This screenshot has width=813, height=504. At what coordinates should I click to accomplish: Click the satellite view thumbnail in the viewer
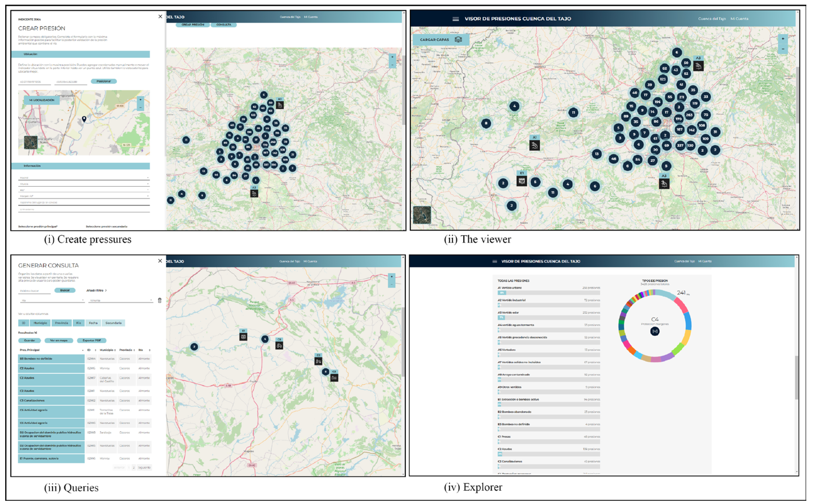(x=422, y=215)
